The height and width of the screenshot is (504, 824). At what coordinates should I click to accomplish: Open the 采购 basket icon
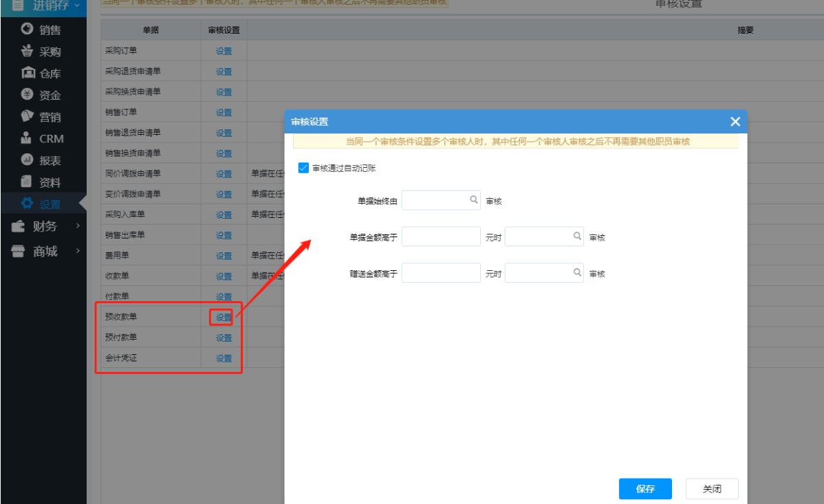tap(28, 51)
